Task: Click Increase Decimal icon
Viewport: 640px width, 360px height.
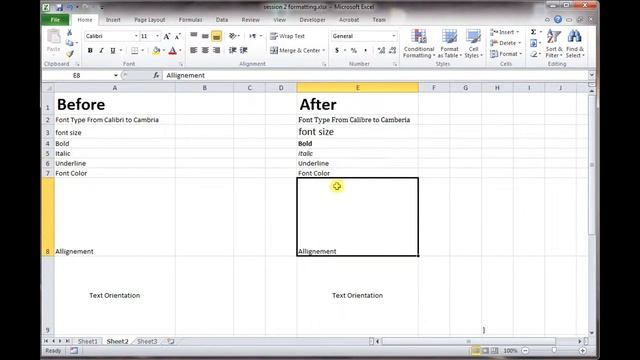Action: 381,50
